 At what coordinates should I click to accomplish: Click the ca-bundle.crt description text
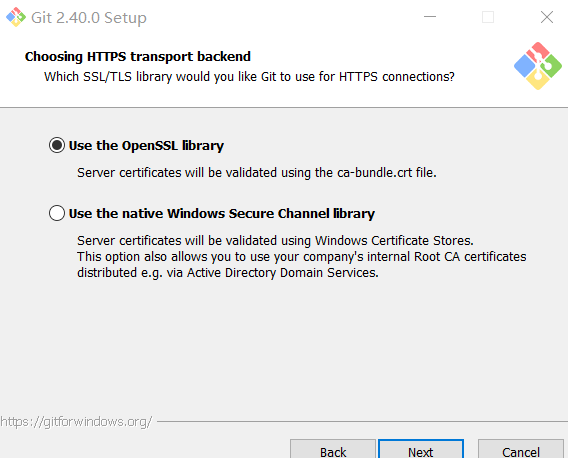point(257,173)
